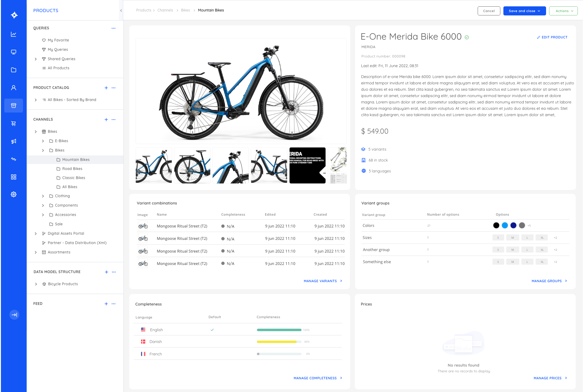Expand the Accessories folder
Image resolution: width=583 pixels, height=392 pixels.
pyautogui.click(x=43, y=215)
